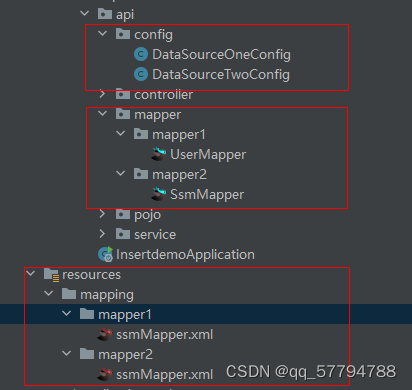Click the pojo package folder icon

(x=123, y=214)
